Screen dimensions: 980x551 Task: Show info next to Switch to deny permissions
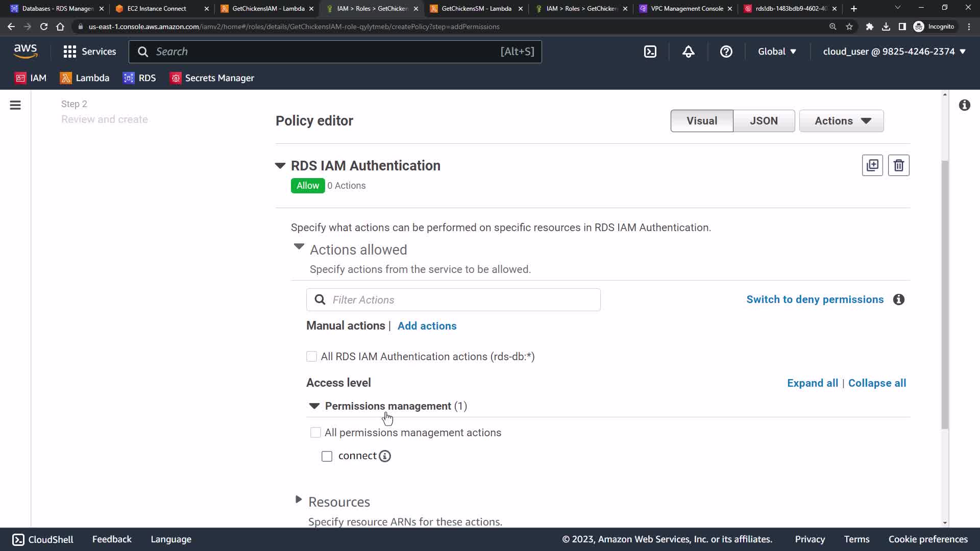899,299
